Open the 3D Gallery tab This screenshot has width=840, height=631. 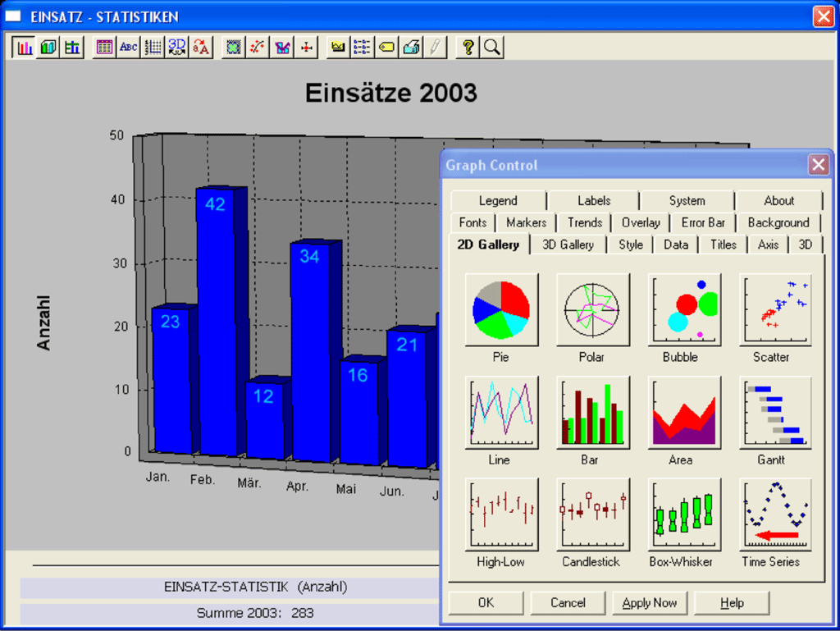(x=568, y=245)
